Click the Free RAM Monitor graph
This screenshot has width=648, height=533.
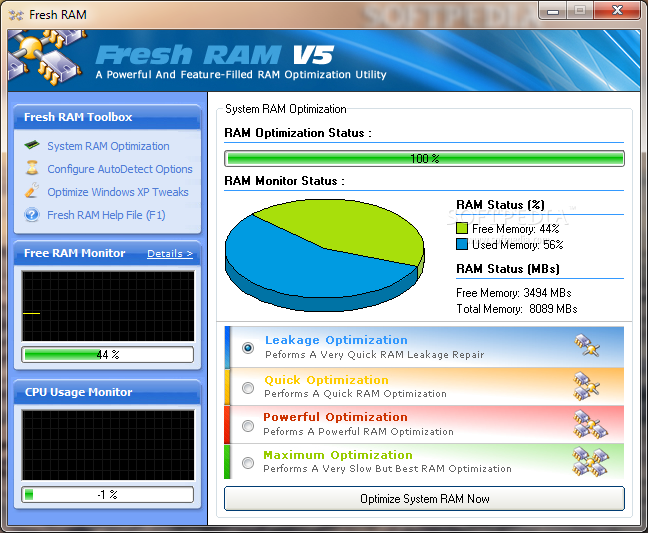pyautogui.click(x=108, y=306)
